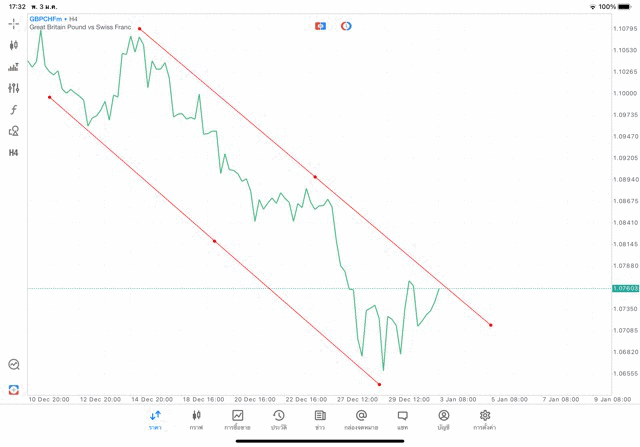640x447 pixels.
Task: Switch to the ราคา (Quotes) tab
Action: pyautogui.click(x=155, y=419)
